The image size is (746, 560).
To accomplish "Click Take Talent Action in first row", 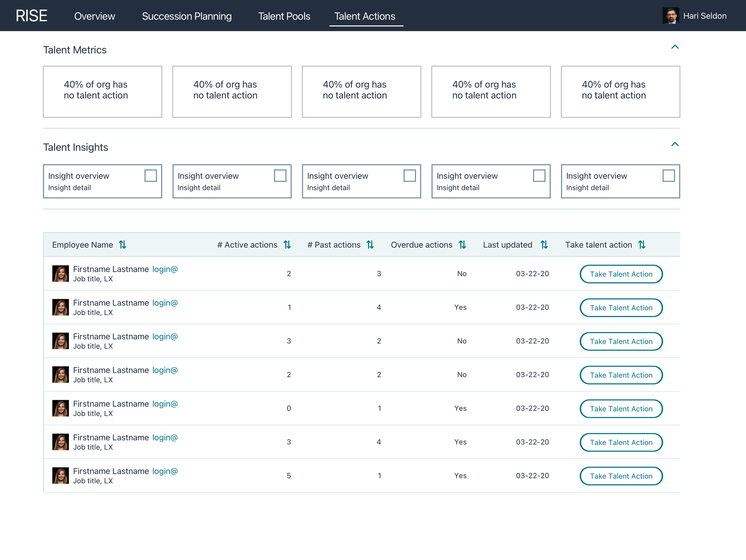I will [x=621, y=274].
